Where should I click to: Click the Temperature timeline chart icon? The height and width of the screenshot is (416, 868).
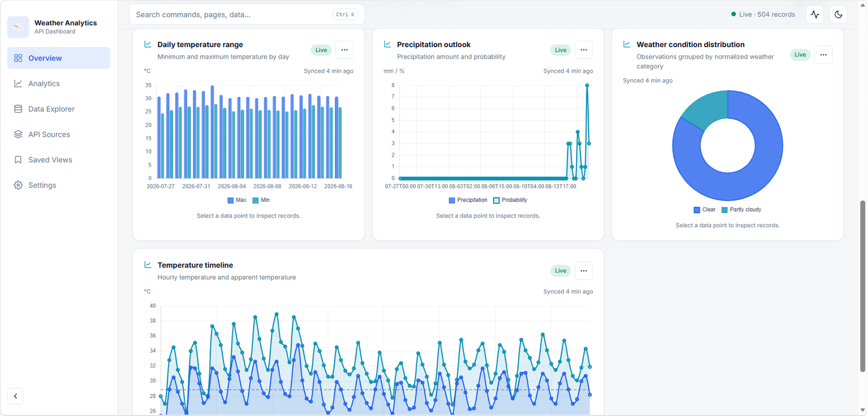148,265
